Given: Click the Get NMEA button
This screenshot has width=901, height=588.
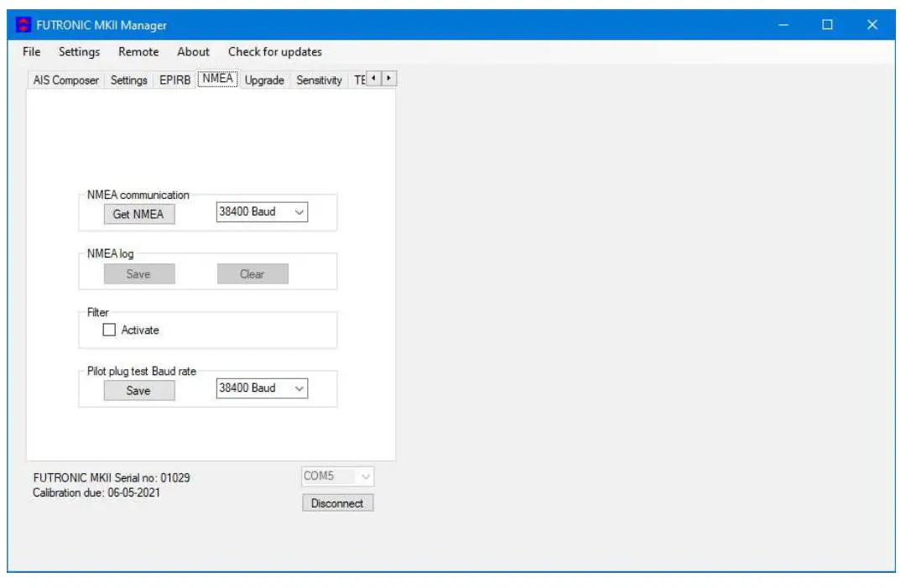Looking at the screenshot, I should coord(139,214).
